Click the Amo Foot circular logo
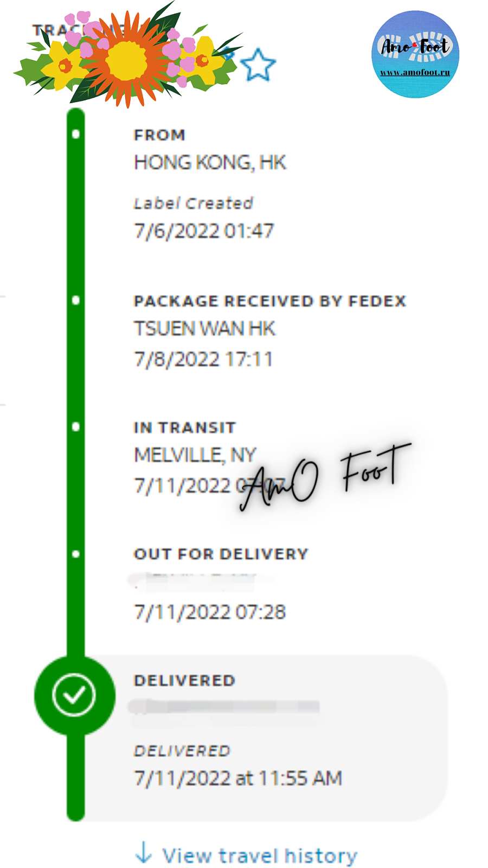This screenshot has height=868, width=488. [x=415, y=54]
